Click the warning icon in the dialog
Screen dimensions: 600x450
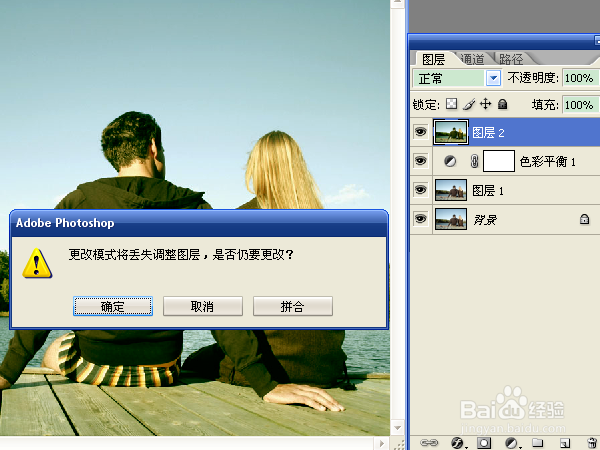(x=37, y=263)
